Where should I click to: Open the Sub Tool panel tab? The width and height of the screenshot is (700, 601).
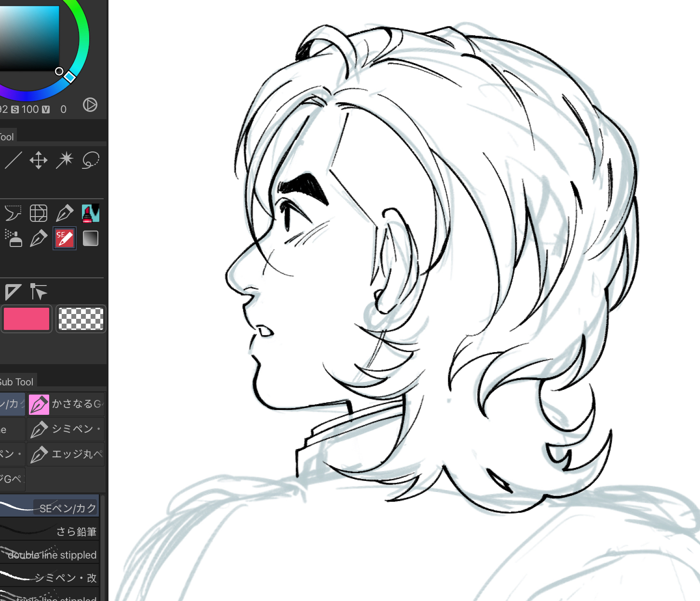[17, 382]
